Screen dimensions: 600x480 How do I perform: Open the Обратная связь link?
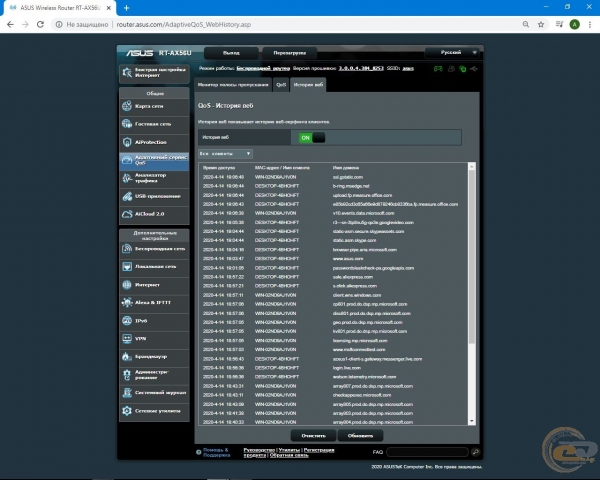click(x=289, y=455)
